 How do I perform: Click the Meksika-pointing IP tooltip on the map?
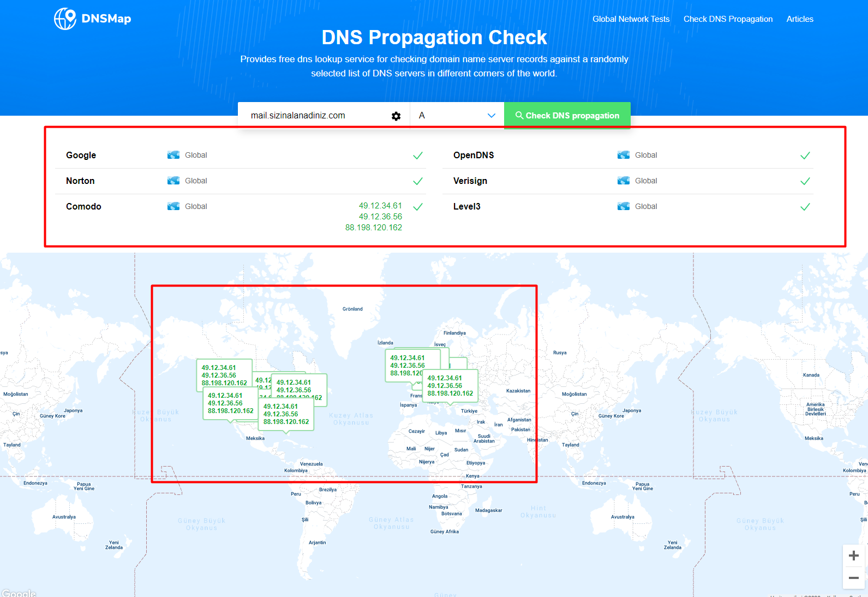point(286,414)
